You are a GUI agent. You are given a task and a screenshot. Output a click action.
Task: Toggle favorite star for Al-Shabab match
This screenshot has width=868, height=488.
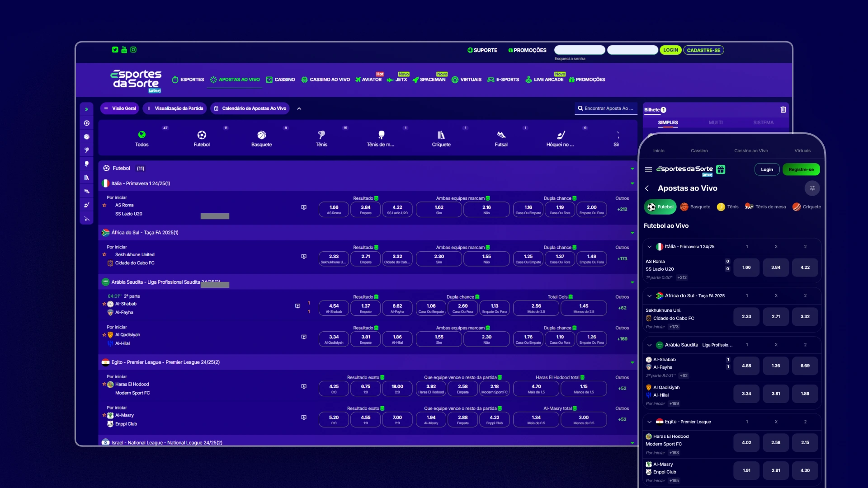104,304
